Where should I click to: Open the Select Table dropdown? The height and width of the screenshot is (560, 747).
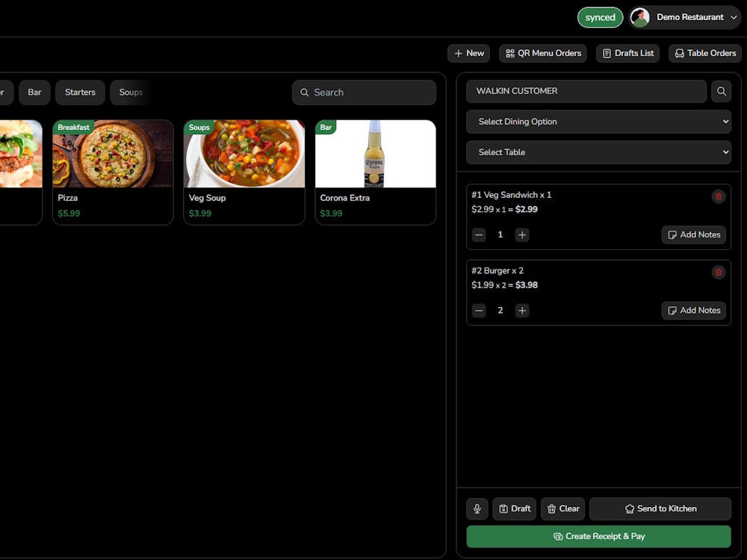598,152
